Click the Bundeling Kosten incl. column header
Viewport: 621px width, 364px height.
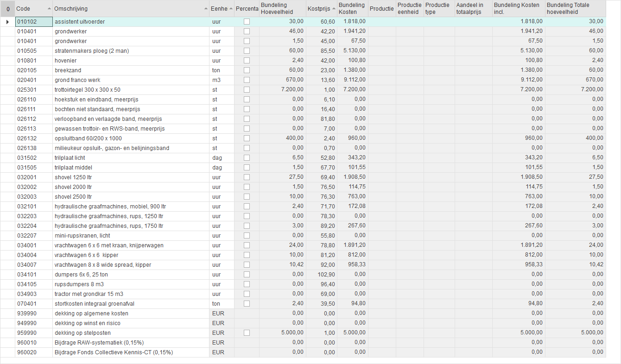pos(519,9)
